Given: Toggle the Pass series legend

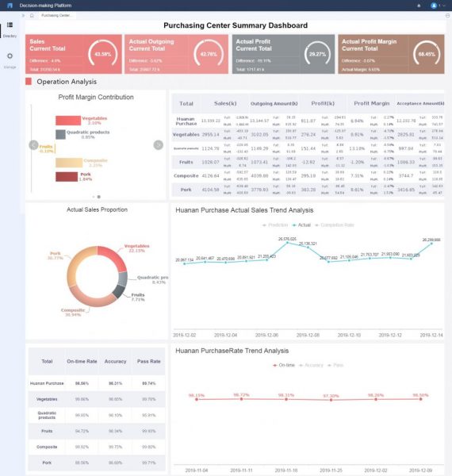Looking at the screenshot, I should click(335, 365).
